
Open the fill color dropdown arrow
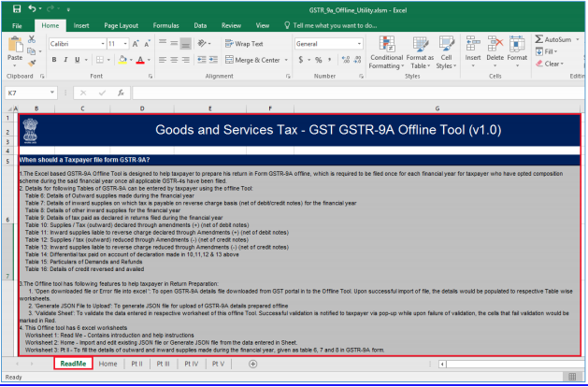coord(131,60)
